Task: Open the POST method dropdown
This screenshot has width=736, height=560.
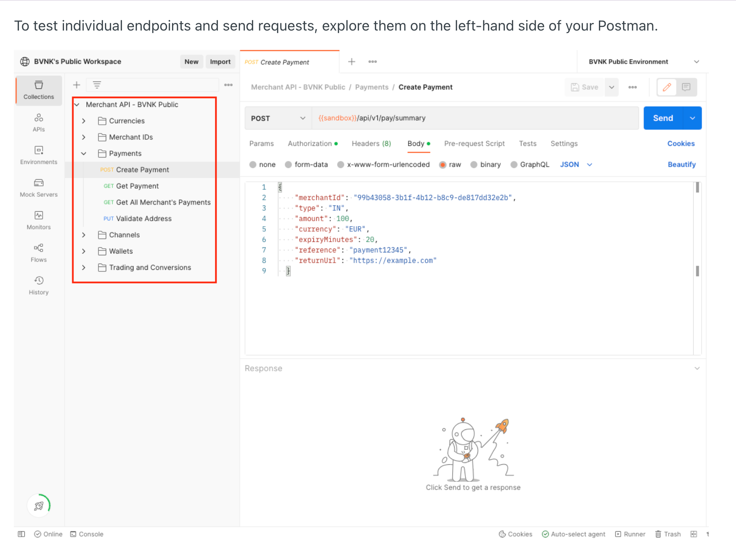Action: 278,118
